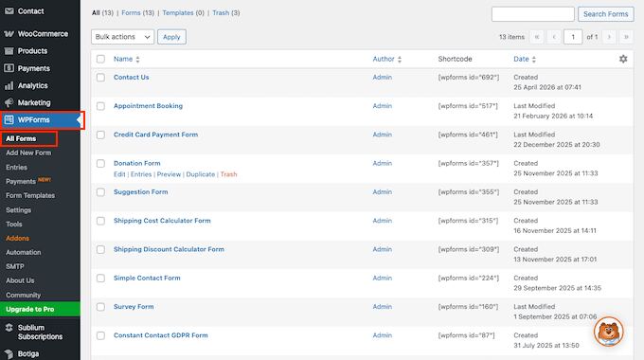The width and height of the screenshot is (644, 360).
Task: Go to first page arrow
Action: (537, 37)
